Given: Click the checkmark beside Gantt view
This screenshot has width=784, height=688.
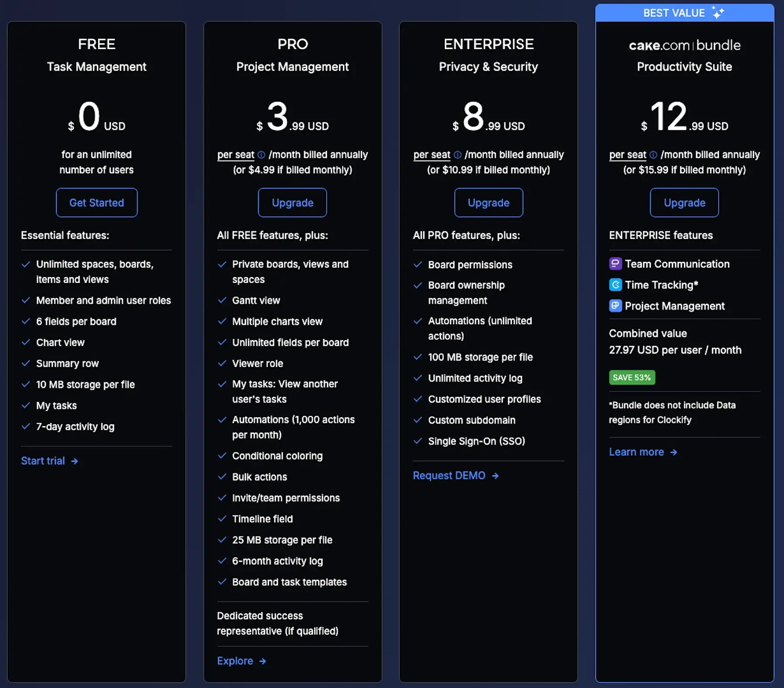Looking at the screenshot, I should 222,300.
